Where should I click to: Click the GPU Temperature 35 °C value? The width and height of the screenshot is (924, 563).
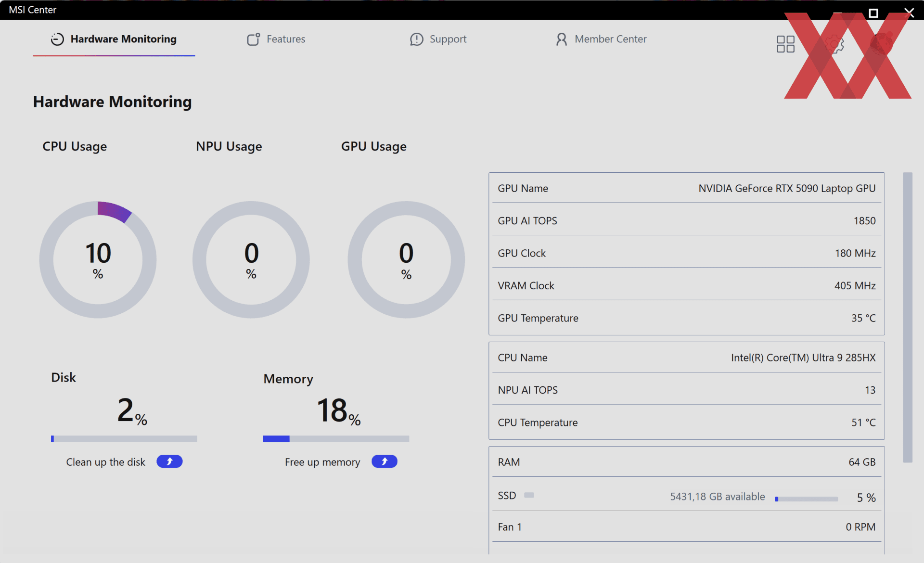(863, 318)
